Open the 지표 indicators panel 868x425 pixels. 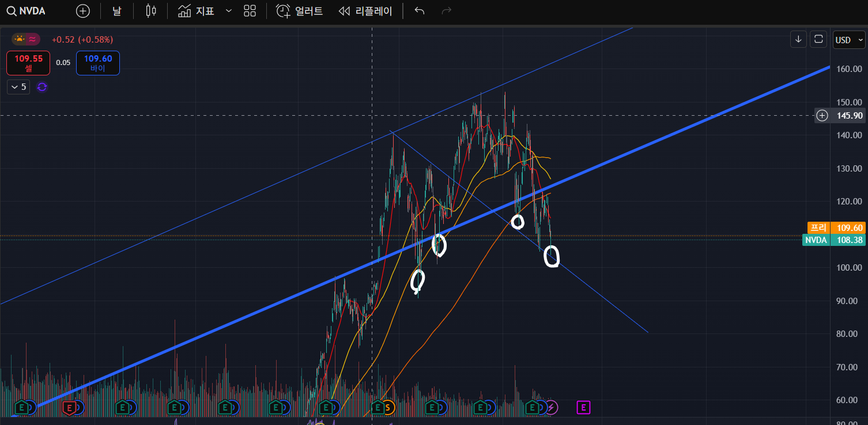pyautogui.click(x=197, y=11)
